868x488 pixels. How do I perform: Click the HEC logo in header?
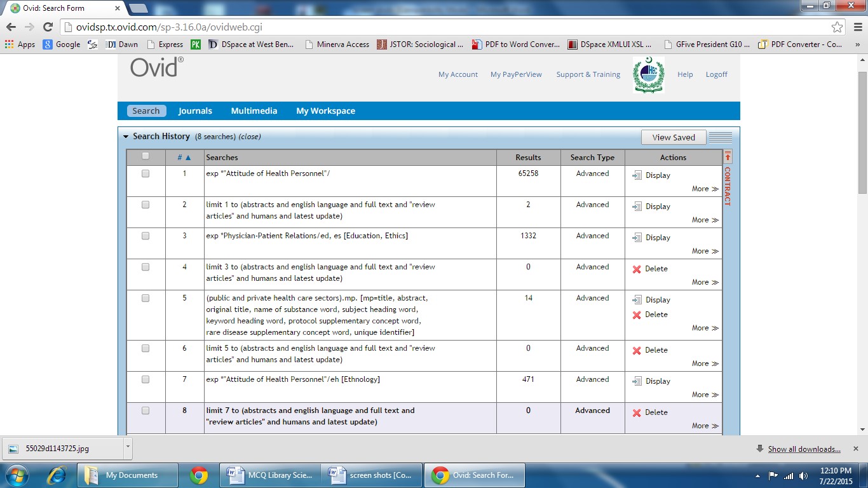[649, 74]
